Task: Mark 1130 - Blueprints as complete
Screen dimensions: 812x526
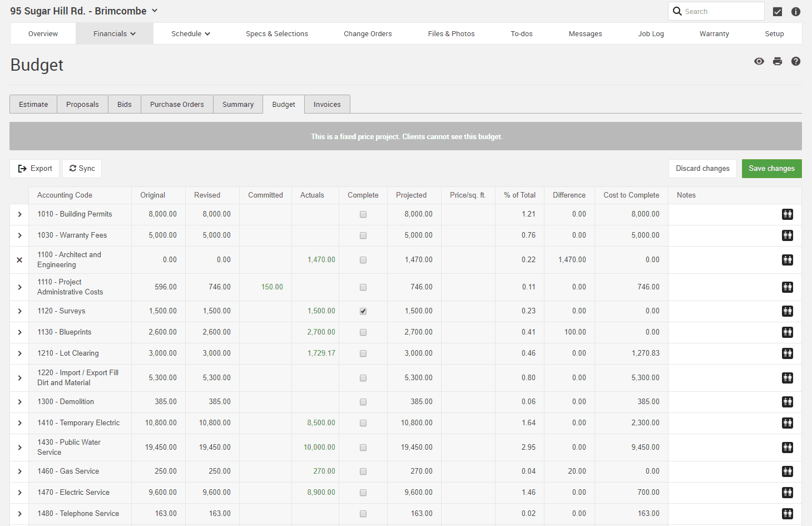Action: (363, 332)
